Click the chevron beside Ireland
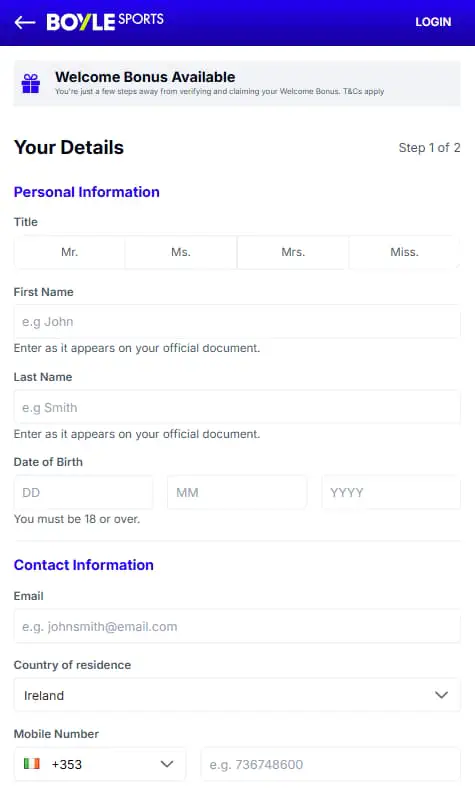 [x=442, y=695]
